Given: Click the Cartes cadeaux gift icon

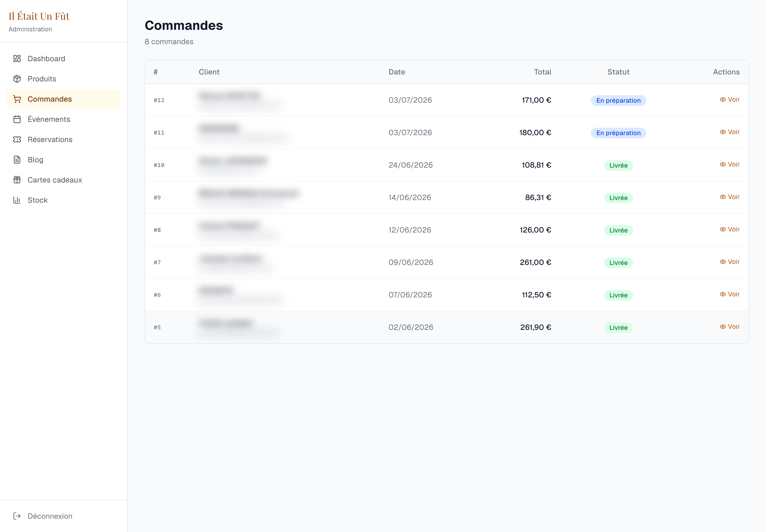Looking at the screenshot, I should click(17, 180).
